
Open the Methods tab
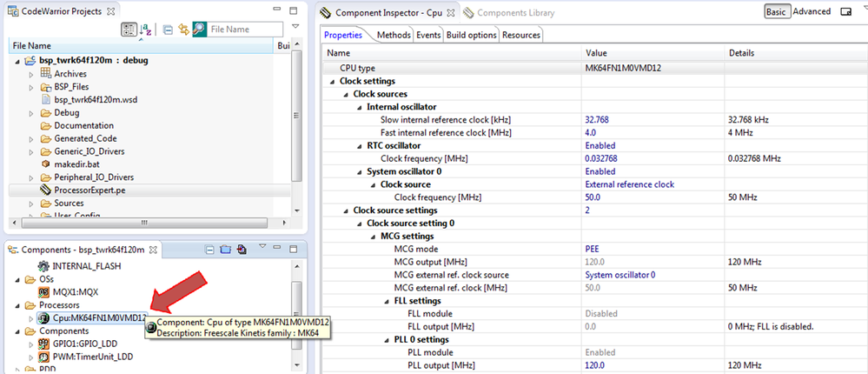click(394, 35)
